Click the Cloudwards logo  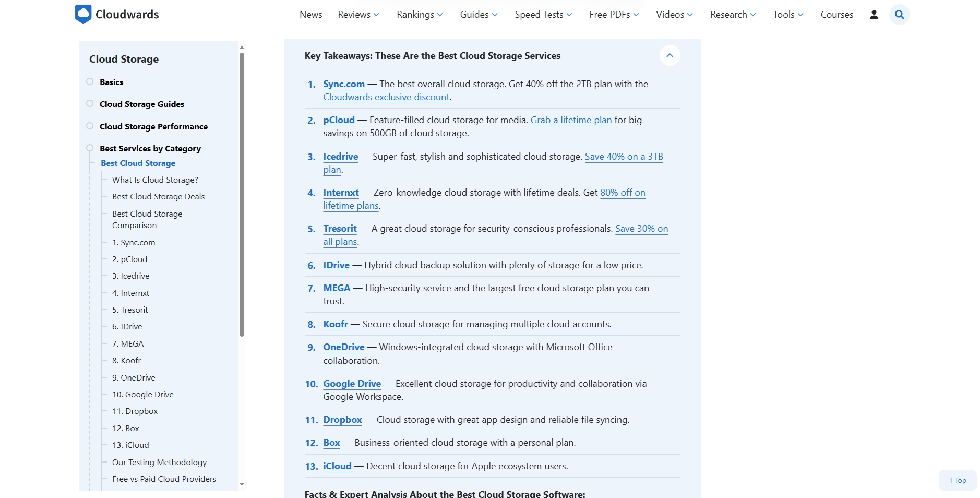coord(117,15)
